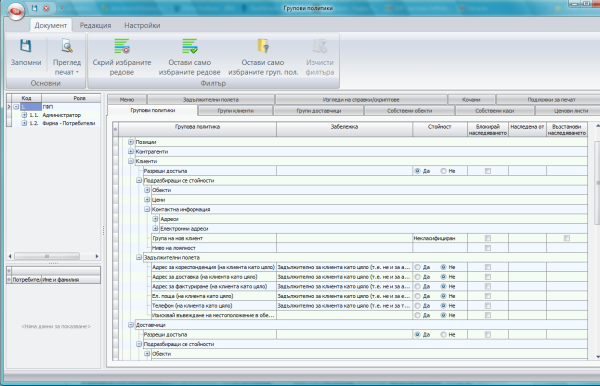The width and height of the screenshot is (600, 386).
Task: Select the Некласифициран value cell
Action: point(440,238)
